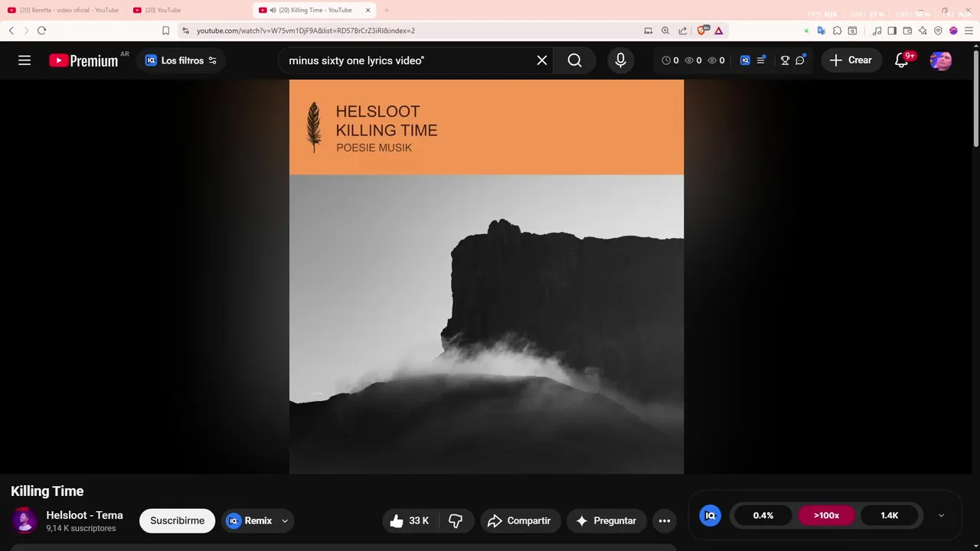Open the browser main menu
This screenshot has width=980, height=551.
[x=969, y=31]
